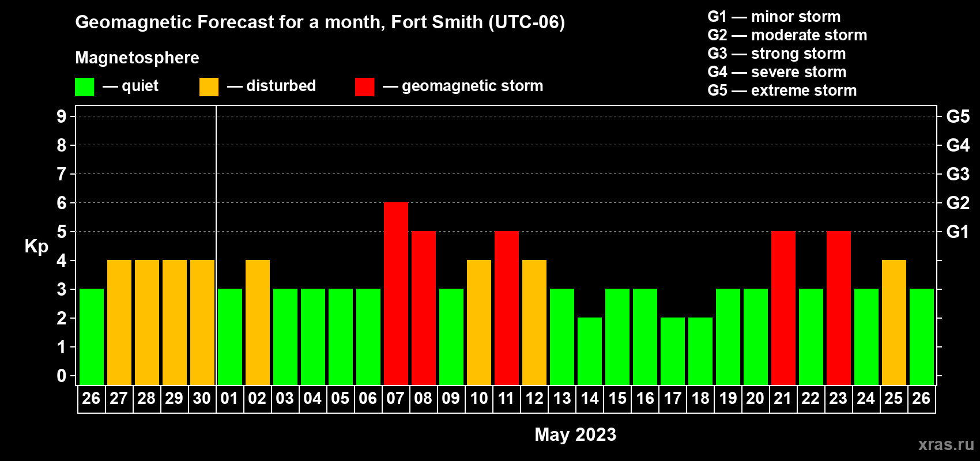Click the red bar for May 07
Viewport: 980px width, 461px height.
click(396, 294)
